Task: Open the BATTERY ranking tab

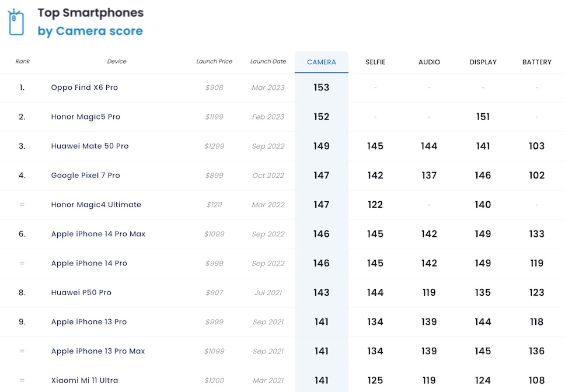Action: point(536,62)
